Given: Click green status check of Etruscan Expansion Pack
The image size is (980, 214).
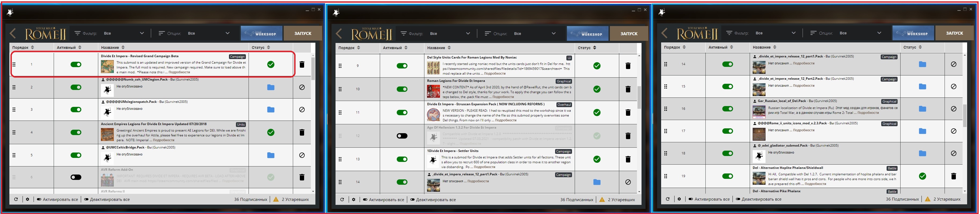Looking at the screenshot, I should pyautogui.click(x=596, y=113).
